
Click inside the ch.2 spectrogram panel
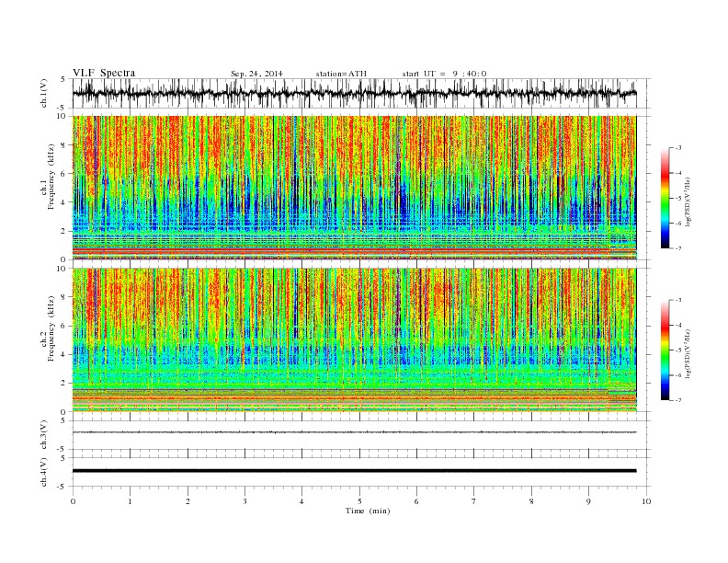[x=354, y=340]
